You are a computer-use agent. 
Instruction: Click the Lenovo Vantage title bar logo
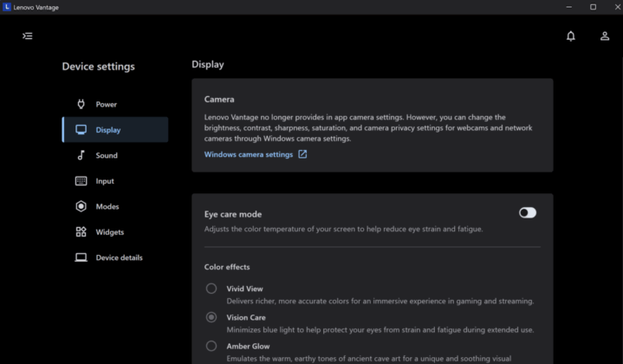pyautogui.click(x=6, y=7)
